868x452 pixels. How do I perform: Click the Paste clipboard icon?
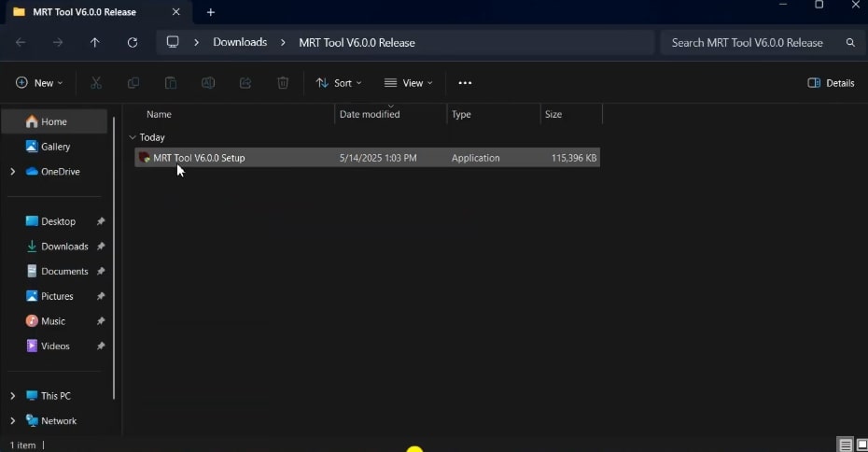click(x=171, y=83)
